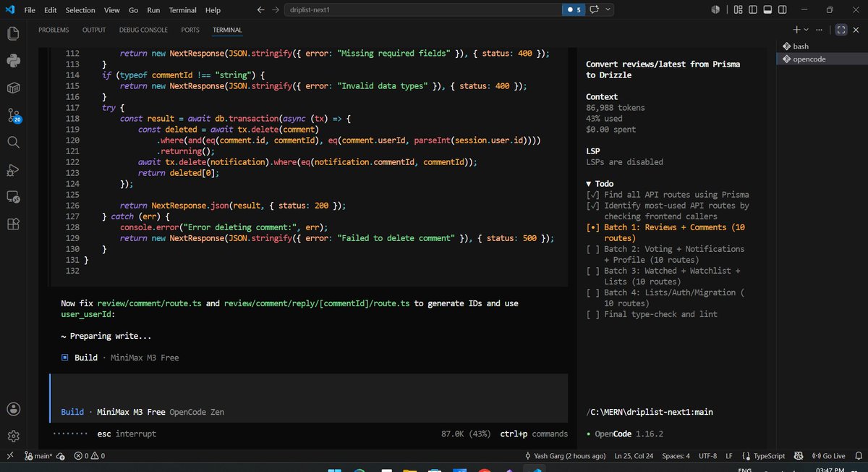This screenshot has height=472, width=868.
Task: Open the cube-shaped extension view icon
Action: point(12,88)
